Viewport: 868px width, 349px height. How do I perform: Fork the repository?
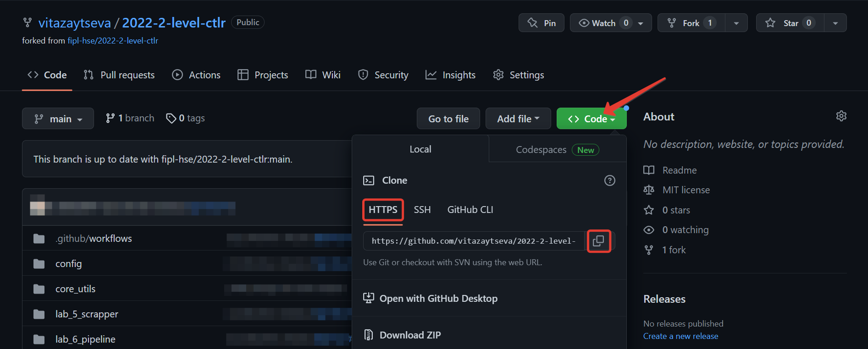[x=691, y=23]
